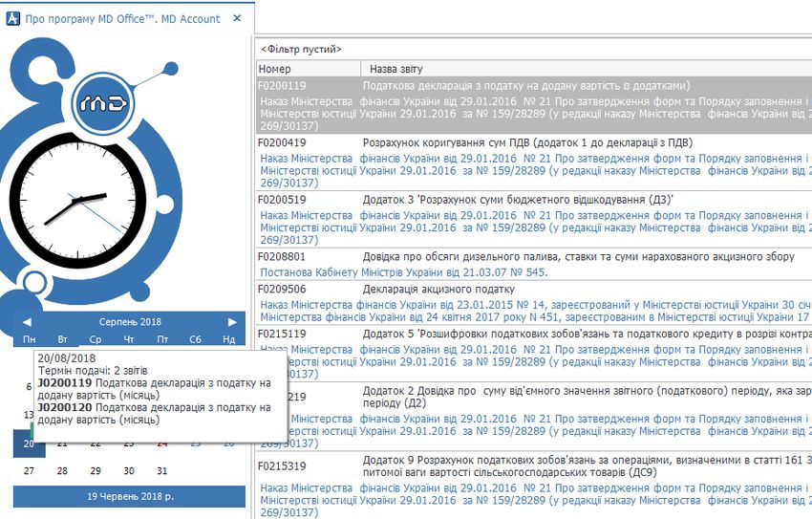
Task: Go to next month in calendar
Action: tap(232, 322)
